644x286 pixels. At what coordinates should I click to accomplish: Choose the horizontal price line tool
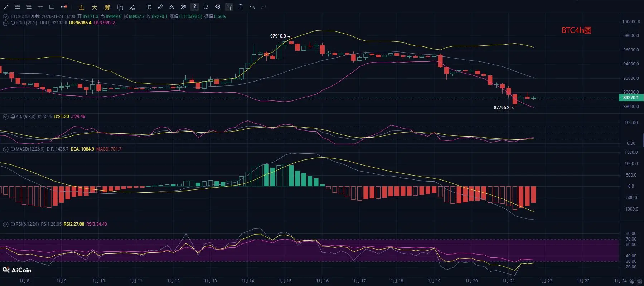coord(40,7)
